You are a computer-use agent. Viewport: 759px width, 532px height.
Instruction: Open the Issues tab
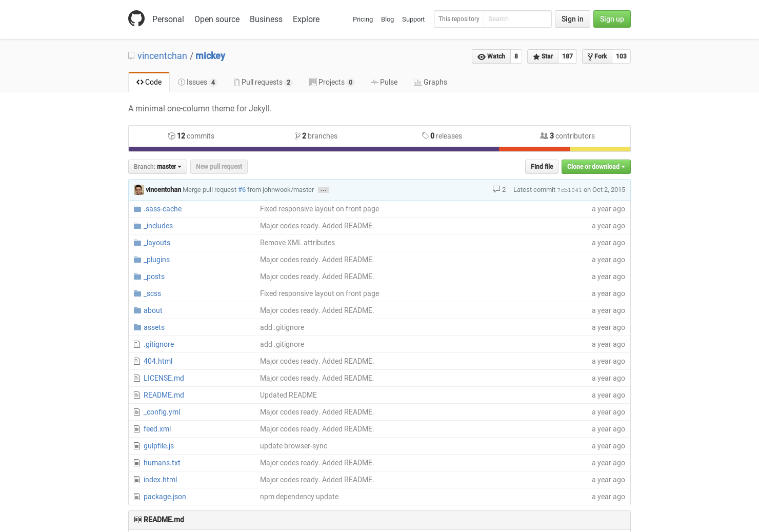(197, 82)
